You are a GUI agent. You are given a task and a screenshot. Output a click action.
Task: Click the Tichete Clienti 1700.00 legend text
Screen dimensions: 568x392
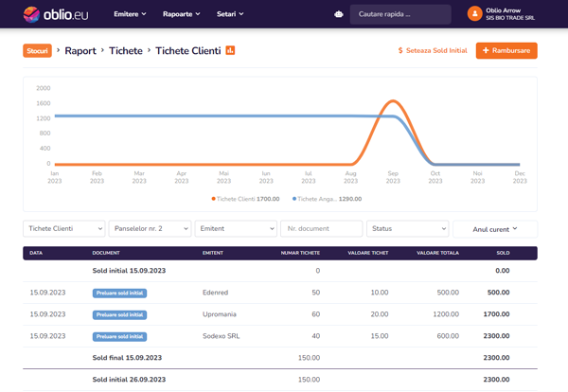tap(248, 199)
